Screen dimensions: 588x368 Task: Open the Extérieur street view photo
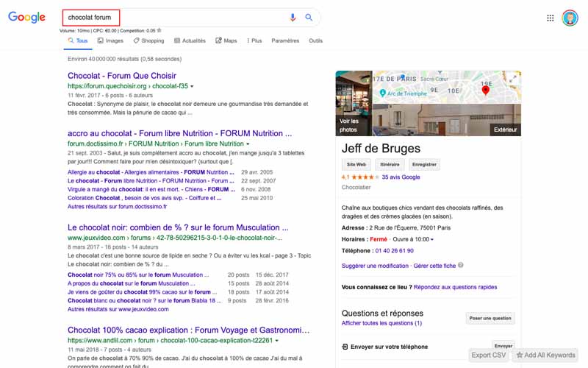(447, 120)
